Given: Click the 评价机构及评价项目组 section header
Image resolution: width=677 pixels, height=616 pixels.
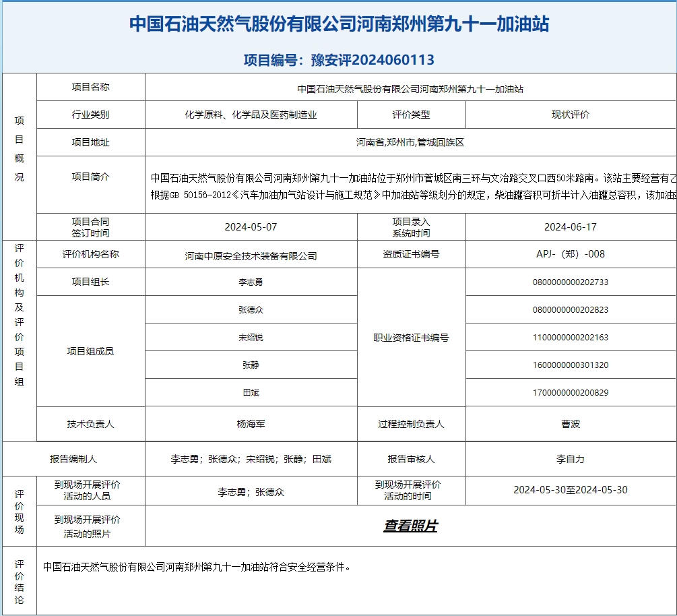Looking at the screenshot, I should point(19,315).
